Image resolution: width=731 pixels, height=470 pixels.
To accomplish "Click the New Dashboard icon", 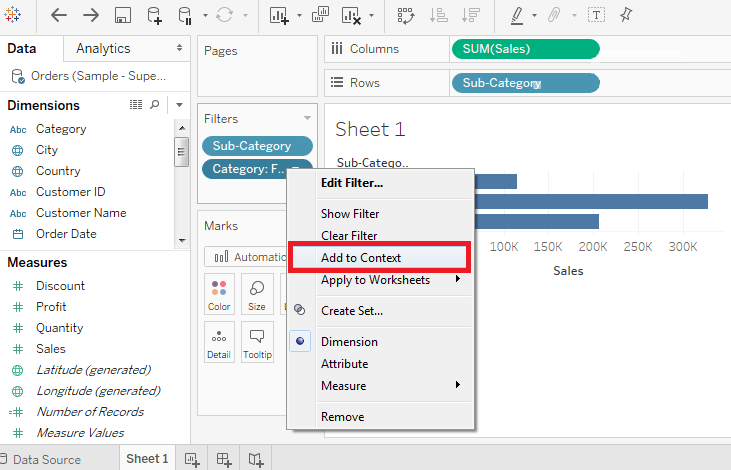I will coord(224,460).
